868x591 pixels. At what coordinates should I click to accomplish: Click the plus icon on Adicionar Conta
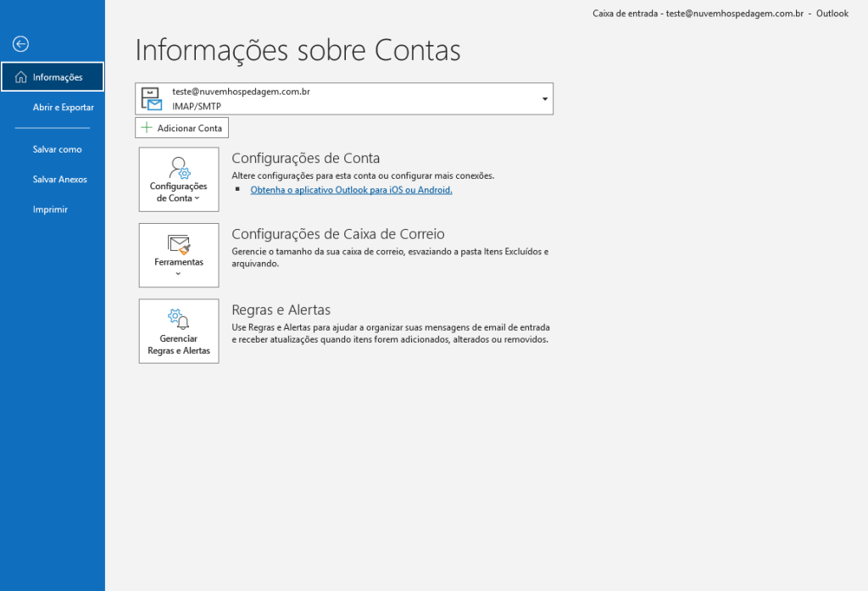[147, 128]
